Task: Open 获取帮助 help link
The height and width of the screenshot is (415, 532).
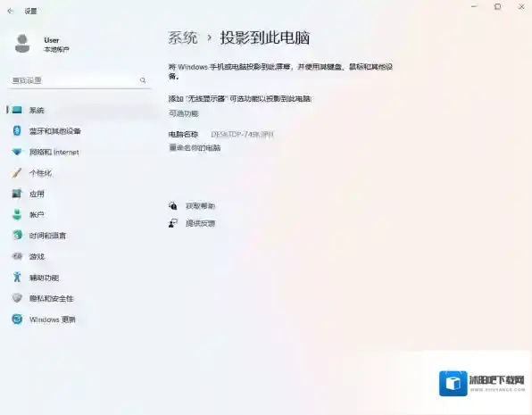Action: tap(201, 206)
